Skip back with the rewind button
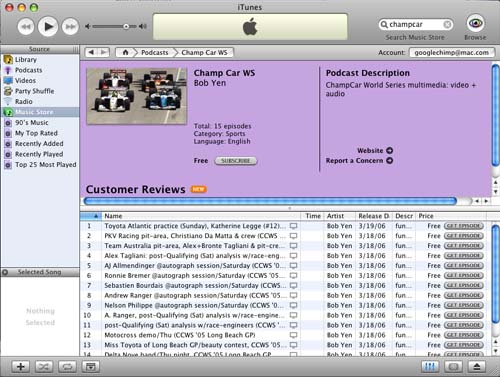 tap(26, 27)
